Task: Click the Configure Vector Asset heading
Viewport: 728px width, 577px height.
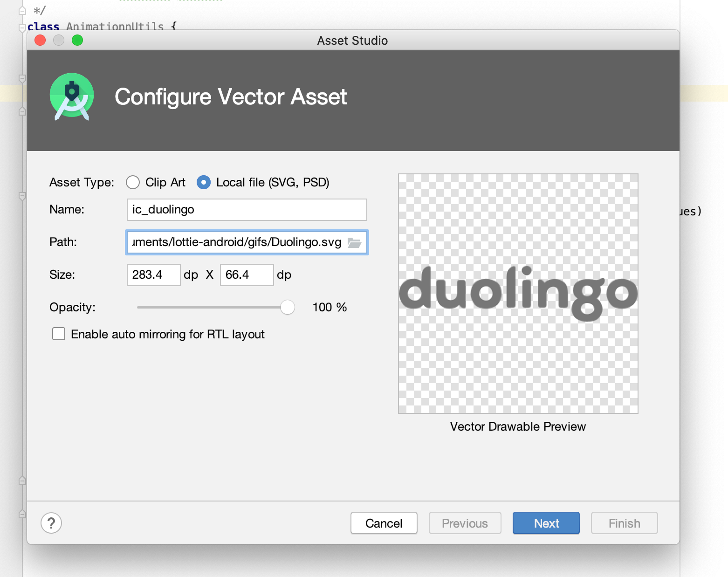Action: 231,97
